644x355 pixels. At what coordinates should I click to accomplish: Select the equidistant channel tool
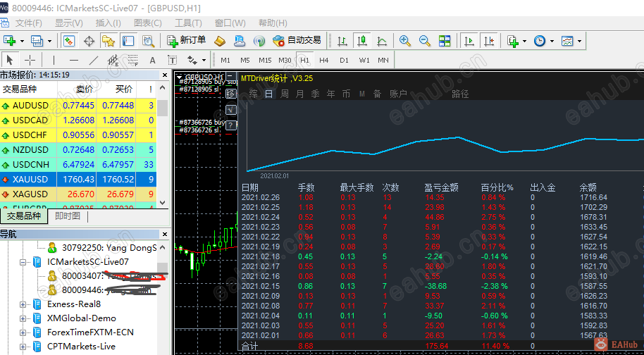[x=113, y=61]
